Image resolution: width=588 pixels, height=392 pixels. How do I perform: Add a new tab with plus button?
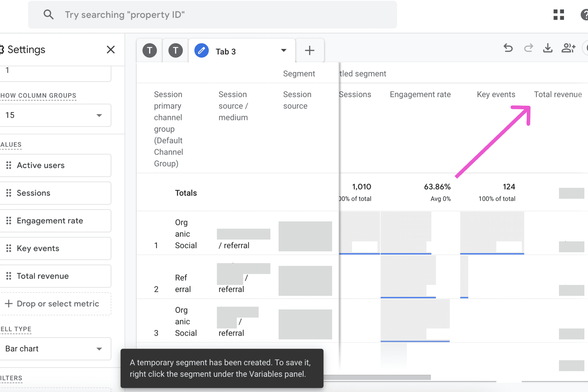[x=309, y=51]
